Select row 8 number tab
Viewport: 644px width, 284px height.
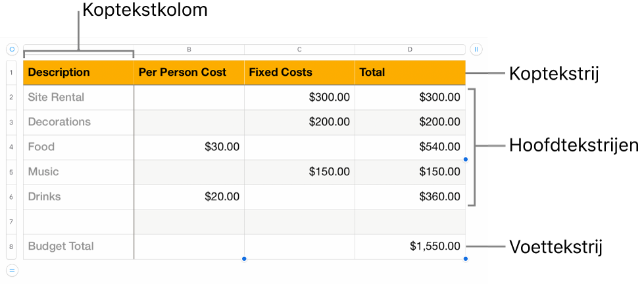click(x=12, y=246)
